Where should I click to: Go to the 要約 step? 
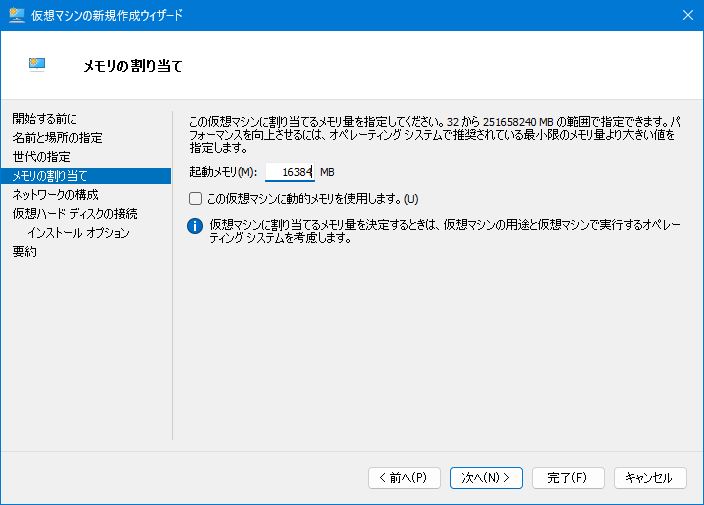pyautogui.click(x=25, y=251)
